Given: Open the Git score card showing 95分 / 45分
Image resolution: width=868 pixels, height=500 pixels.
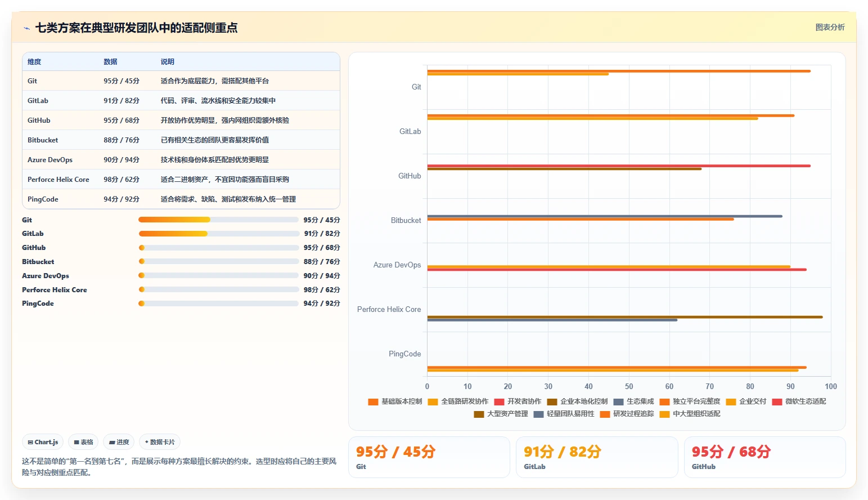Looking at the screenshot, I should coord(429,457).
